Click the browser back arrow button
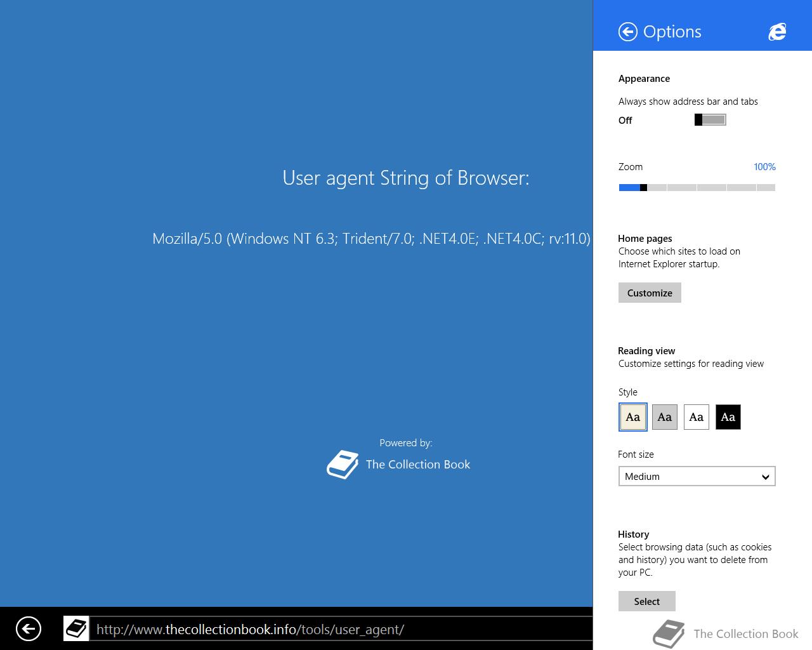This screenshot has height=650, width=812. tap(29, 629)
